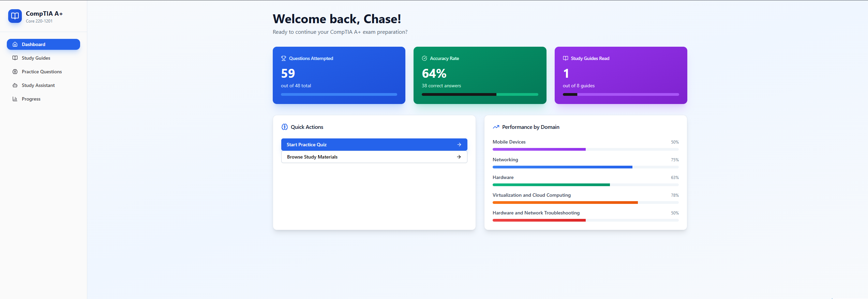Click the "Networking" domain label
The image size is (868, 299).
pyautogui.click(x=505, y=160)
